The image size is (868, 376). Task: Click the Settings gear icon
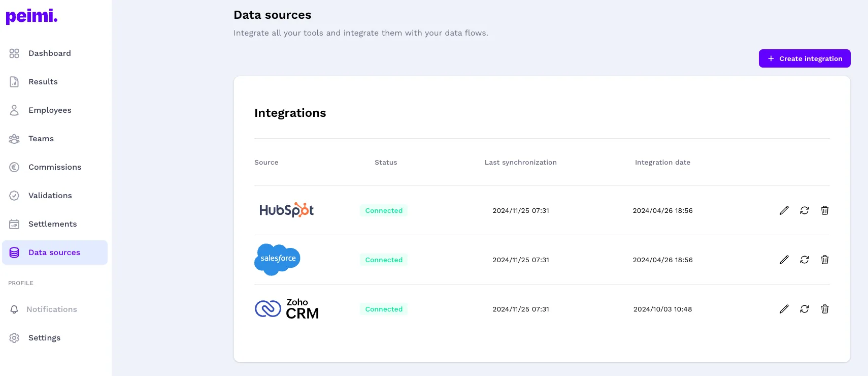click(14, 338)
